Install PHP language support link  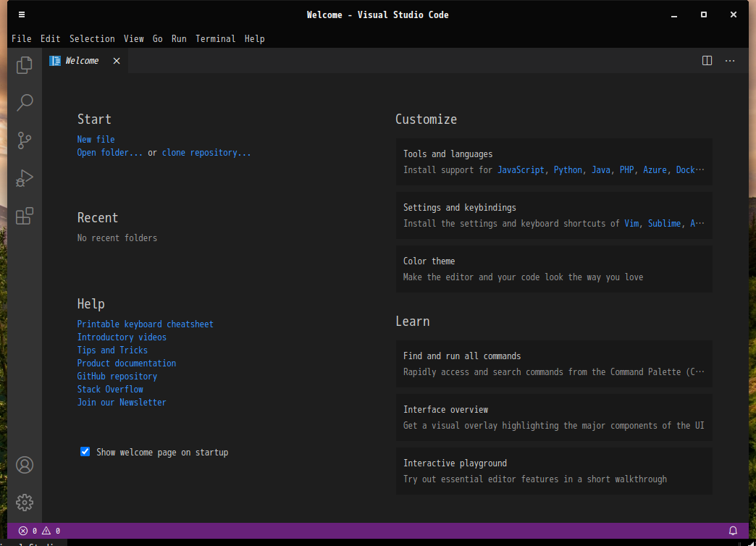627,169
